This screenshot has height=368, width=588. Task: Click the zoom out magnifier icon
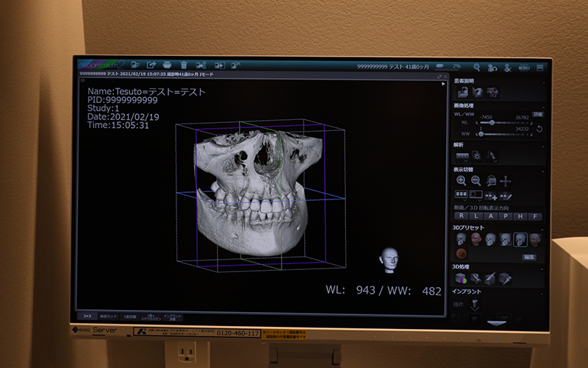coord(476,181)
